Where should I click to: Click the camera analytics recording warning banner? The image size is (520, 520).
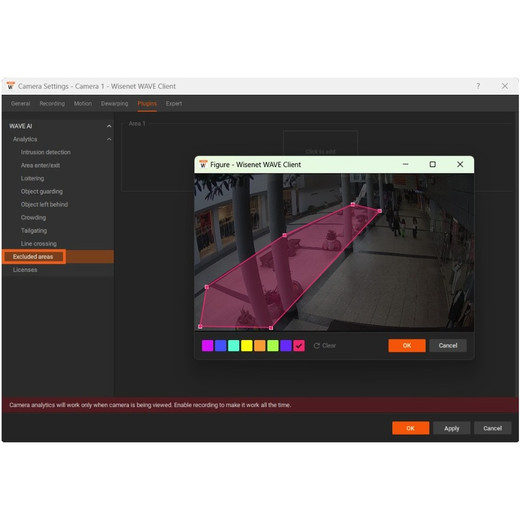pyautogui.click(x=260, y=405)
